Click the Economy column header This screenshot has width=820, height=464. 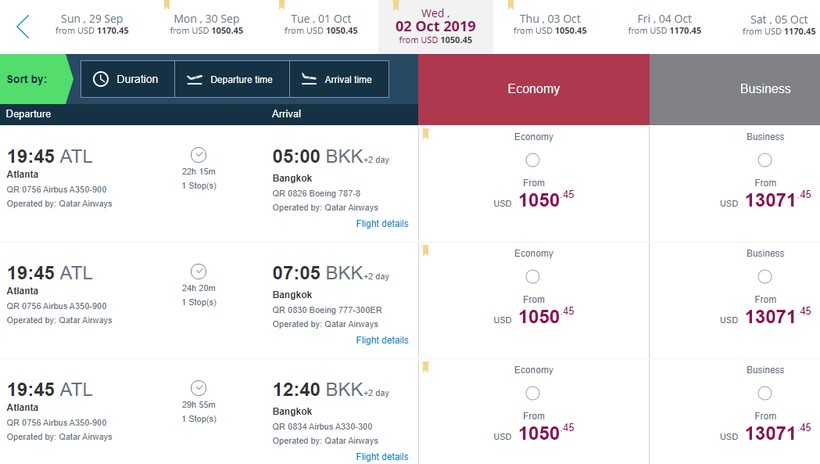point(533,89)
